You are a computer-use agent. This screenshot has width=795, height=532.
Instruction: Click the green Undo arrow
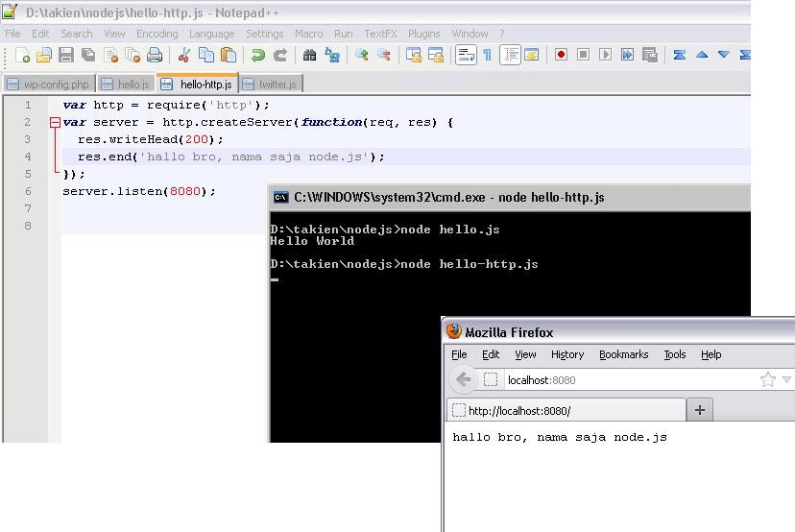(x=257, y=55)
